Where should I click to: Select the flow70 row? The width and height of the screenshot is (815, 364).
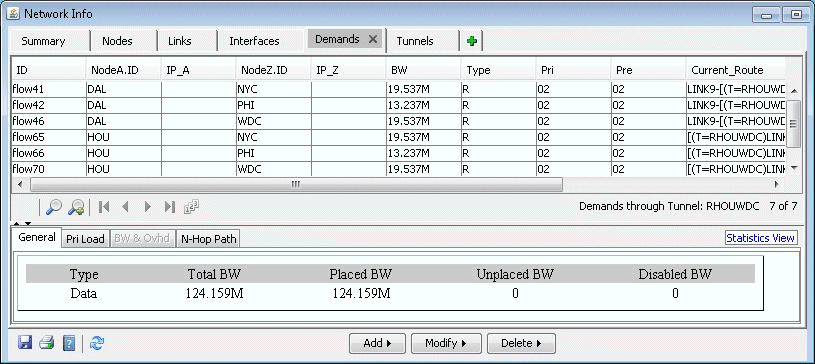398,170
